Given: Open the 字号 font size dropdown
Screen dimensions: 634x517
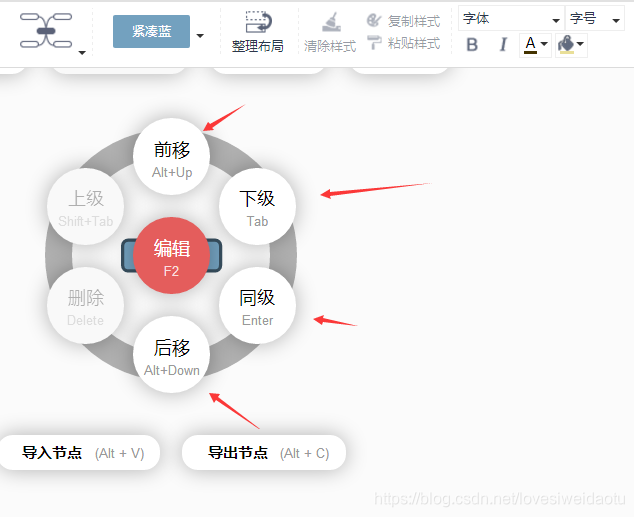Looking at the screenshot, I should coord(594,19).
